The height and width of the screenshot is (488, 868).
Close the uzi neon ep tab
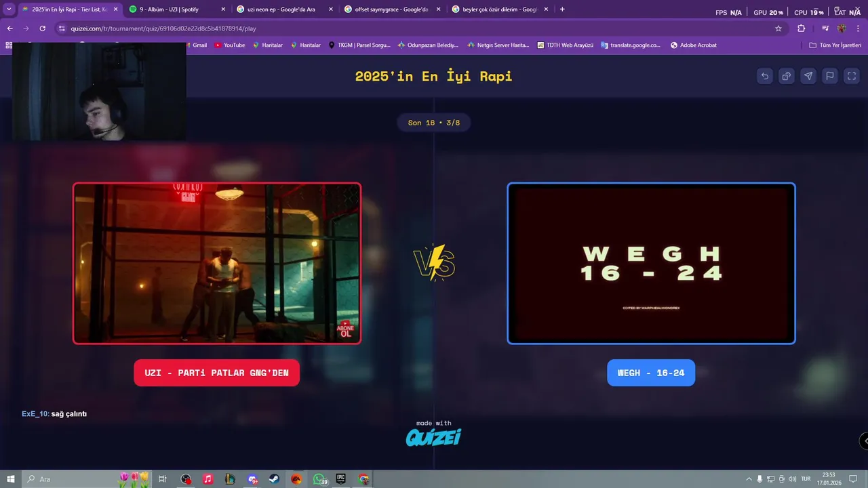tap(331, 9)
